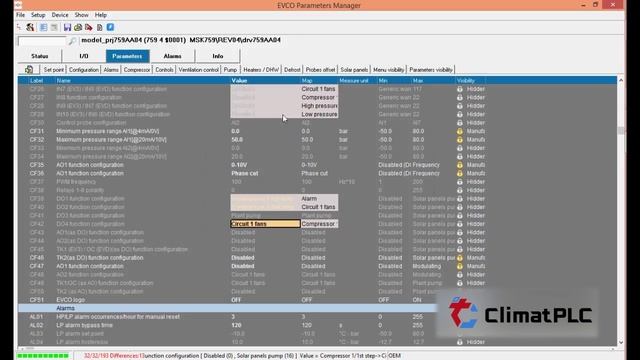The image size is (640, 360).
Task: Click the gray document toolbar icon
Action: pyautogui.click(x=100, y=27)
